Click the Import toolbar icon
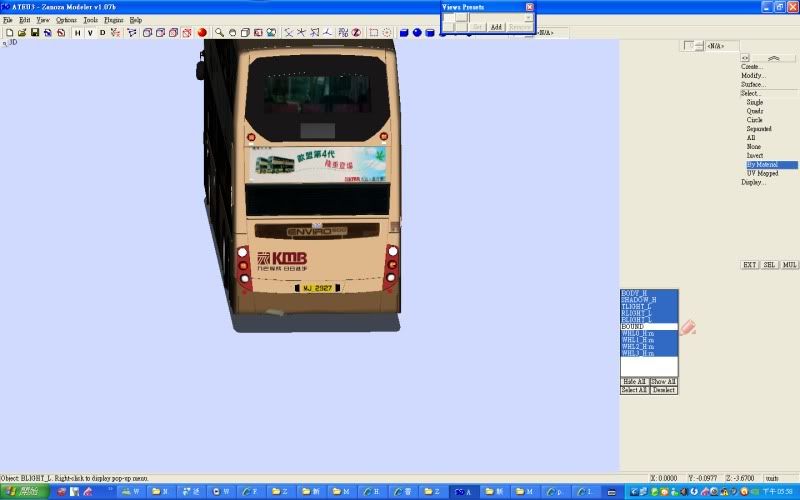 (x=47, y=33)
